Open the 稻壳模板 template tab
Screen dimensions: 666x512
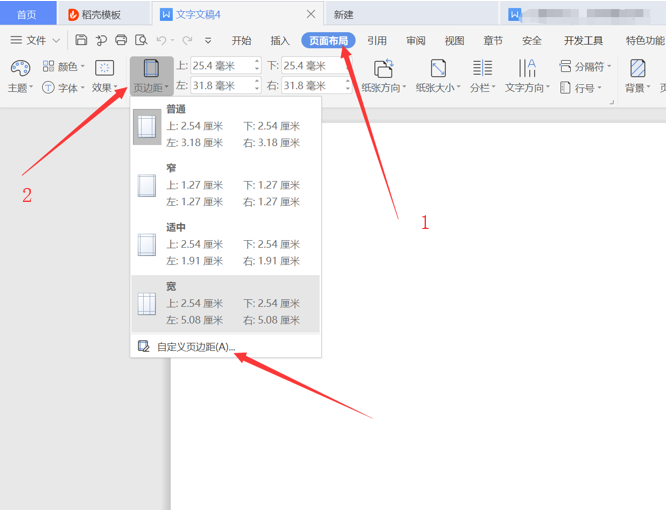[104, 14]
